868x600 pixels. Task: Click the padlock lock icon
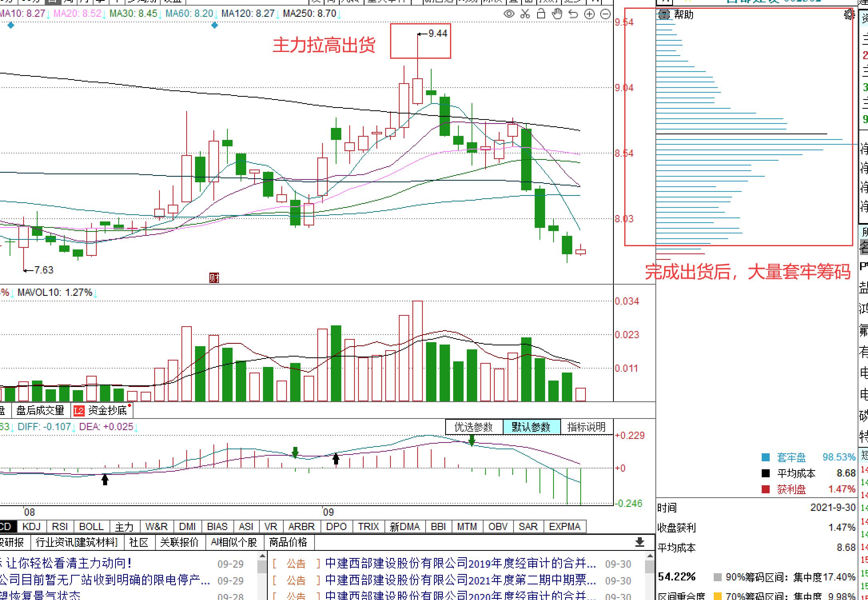pos(541,14)
